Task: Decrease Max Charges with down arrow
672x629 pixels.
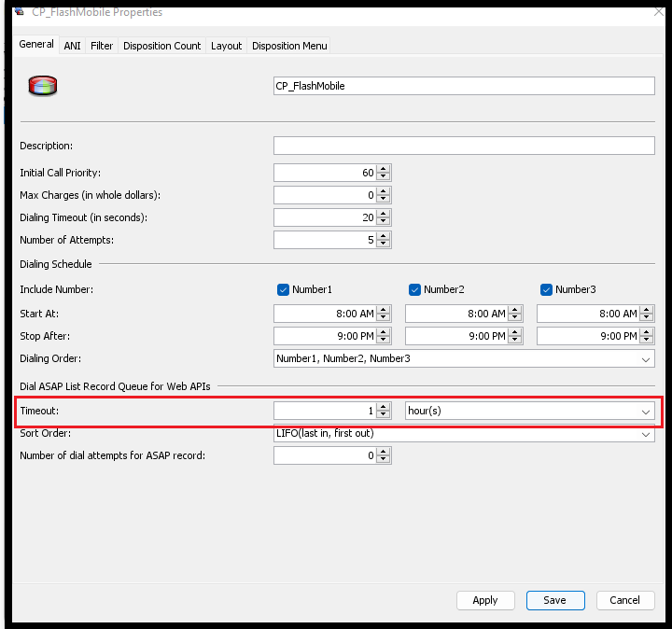Action: [384, 199]
